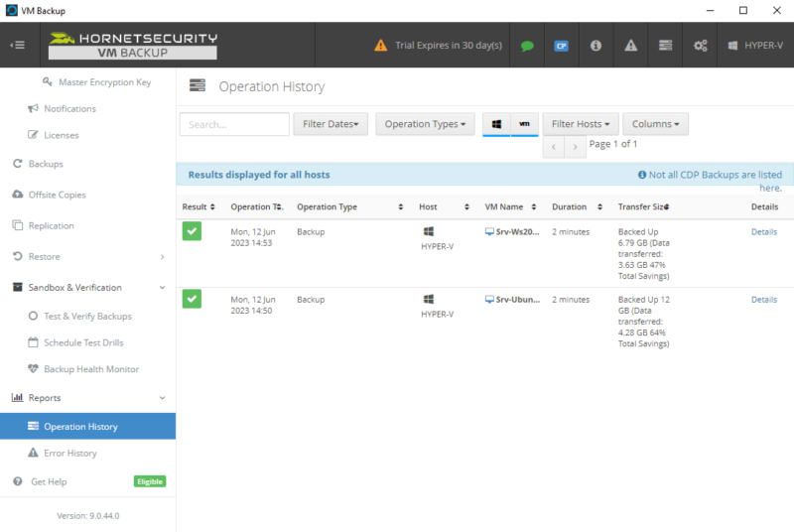
Task: Click 'Mon, 12 Jun 2023 14:50' timestamp
Action: click(253, 306)
